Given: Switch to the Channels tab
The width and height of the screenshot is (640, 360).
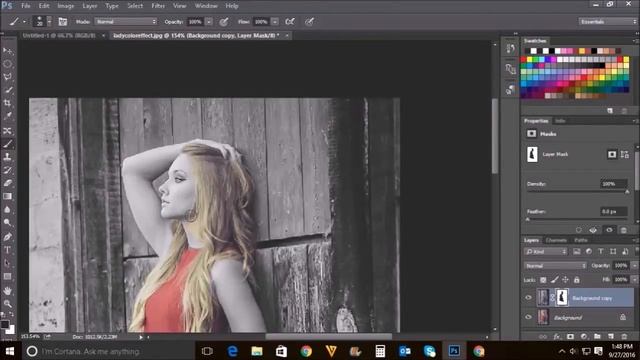Looking at the screenshot, I should coord(556,240).
